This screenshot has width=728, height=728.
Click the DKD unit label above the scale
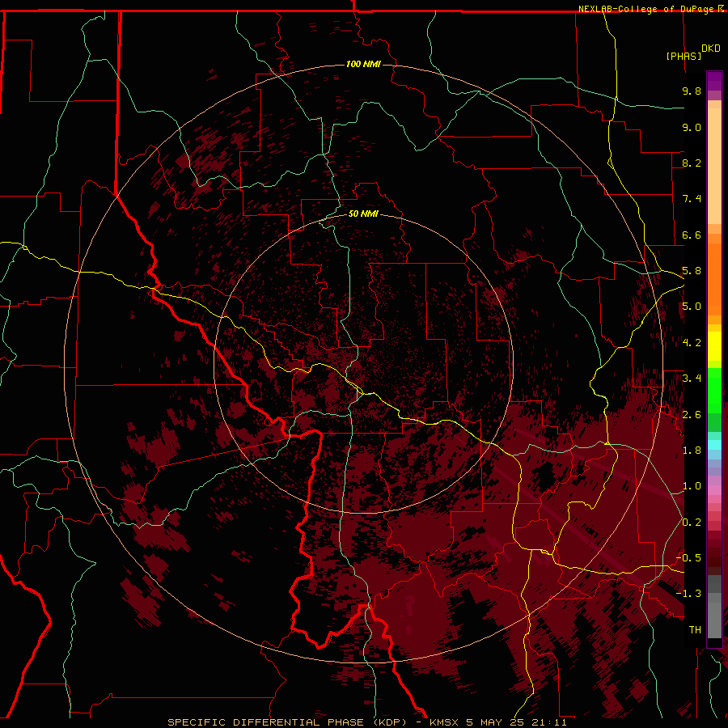point(710,49)
